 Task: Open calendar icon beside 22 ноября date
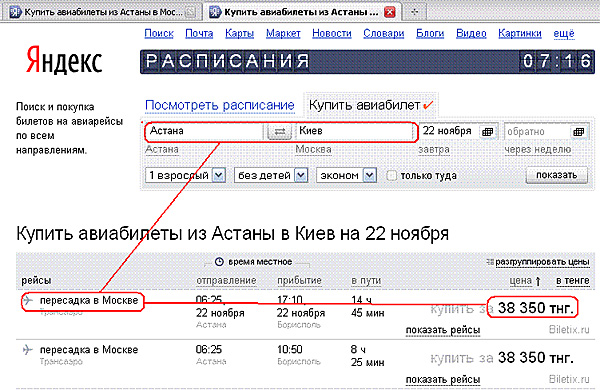coord(488,132)
